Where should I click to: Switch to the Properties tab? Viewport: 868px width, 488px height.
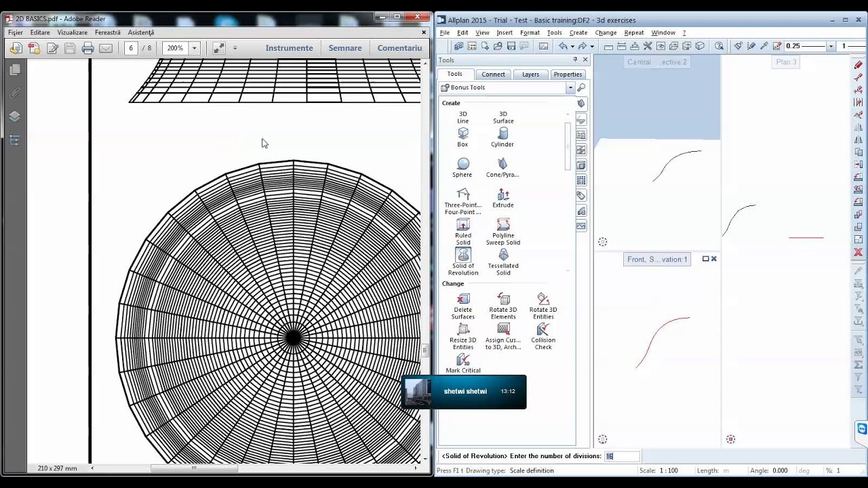pyautogui.click(x=568, y=75)
